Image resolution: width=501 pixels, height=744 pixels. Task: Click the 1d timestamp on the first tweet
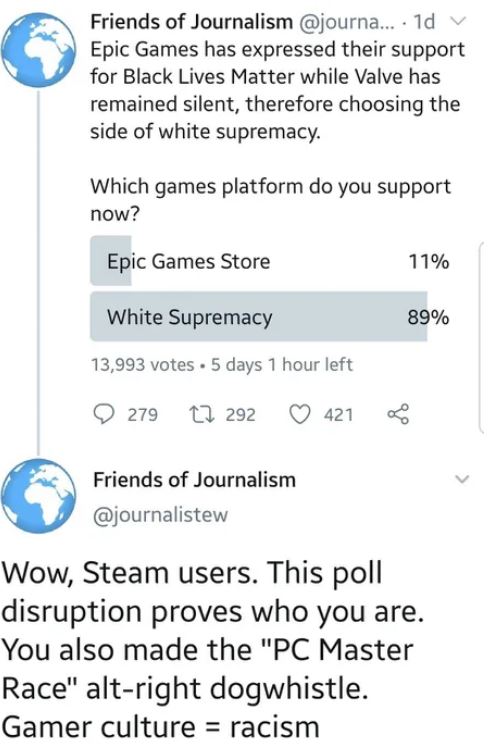[424, 22]
